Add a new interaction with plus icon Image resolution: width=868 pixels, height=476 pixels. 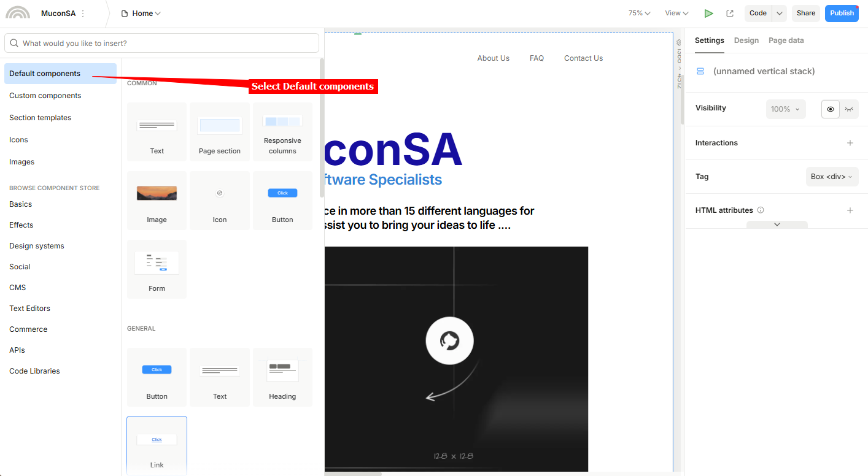click(x=850, y=143)
